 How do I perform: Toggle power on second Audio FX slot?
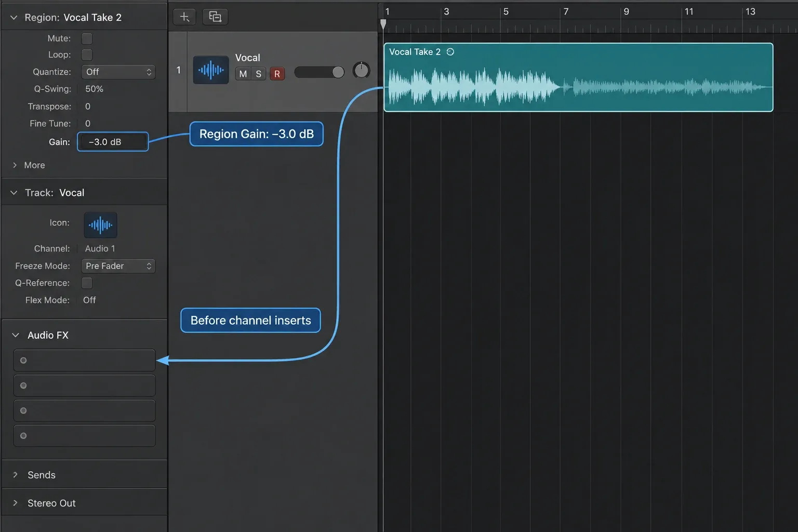point(23,385)
